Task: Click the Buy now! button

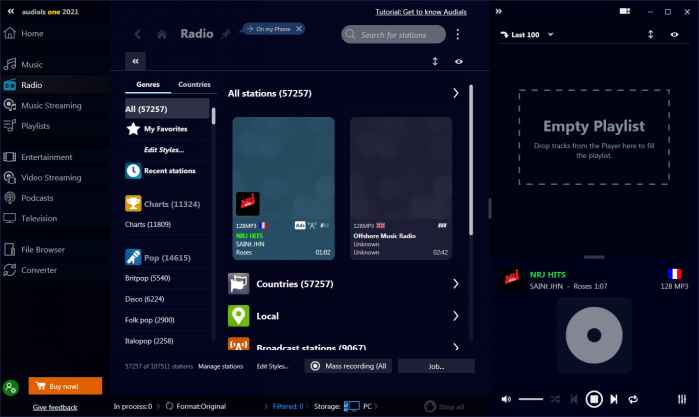Action: click(65, 386)
